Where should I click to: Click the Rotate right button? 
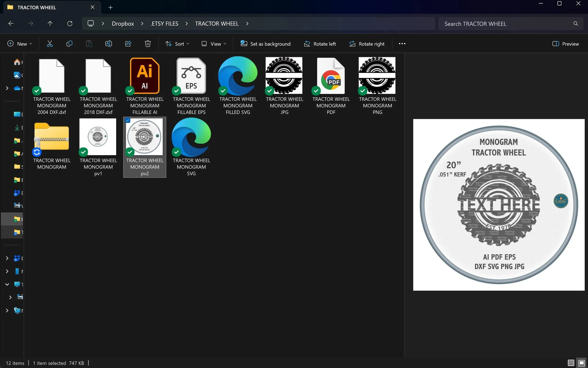367,44
